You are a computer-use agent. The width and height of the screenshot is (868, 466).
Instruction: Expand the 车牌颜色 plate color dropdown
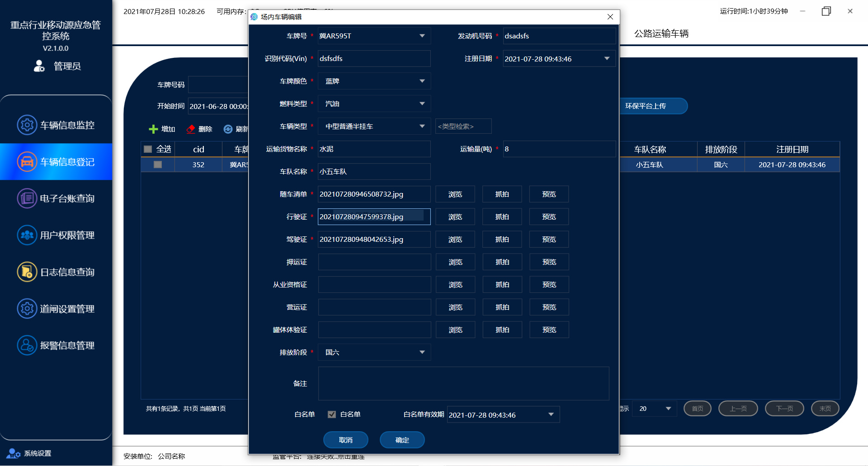(422, 81)
